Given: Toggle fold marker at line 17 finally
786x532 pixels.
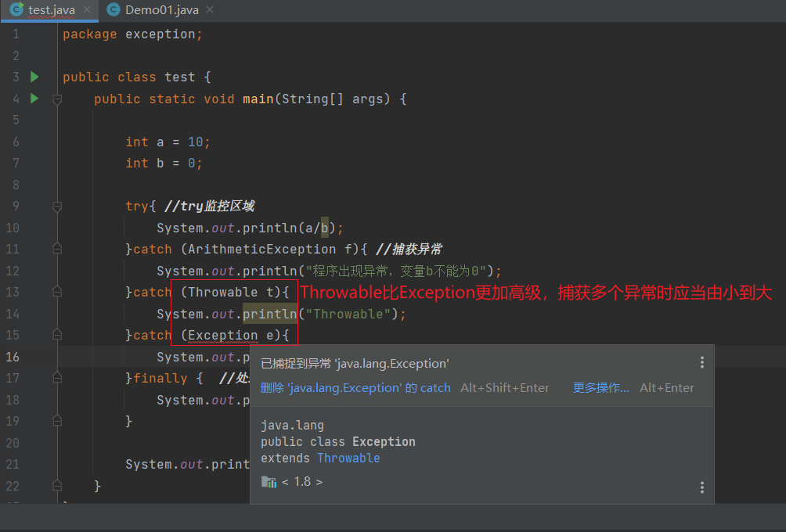Looking at the screenshot, I should click(57, 378).
